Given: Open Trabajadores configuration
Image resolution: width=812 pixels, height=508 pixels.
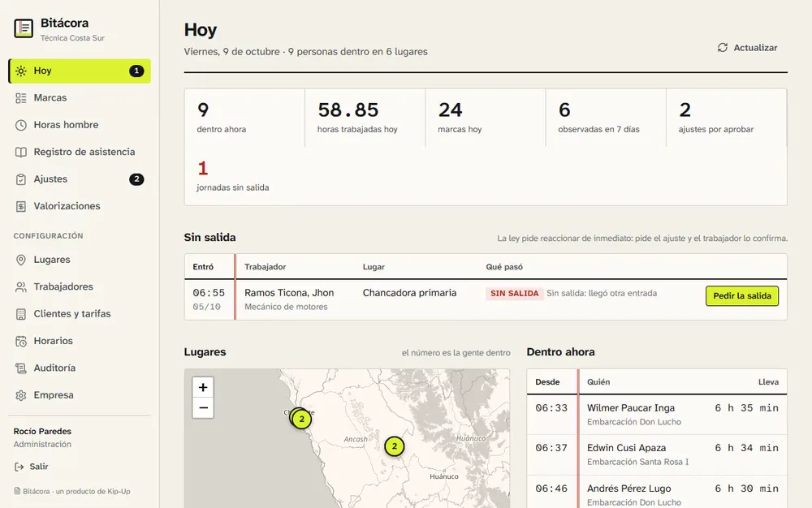Looking at the screenshot, I should [x=80, y=286].
